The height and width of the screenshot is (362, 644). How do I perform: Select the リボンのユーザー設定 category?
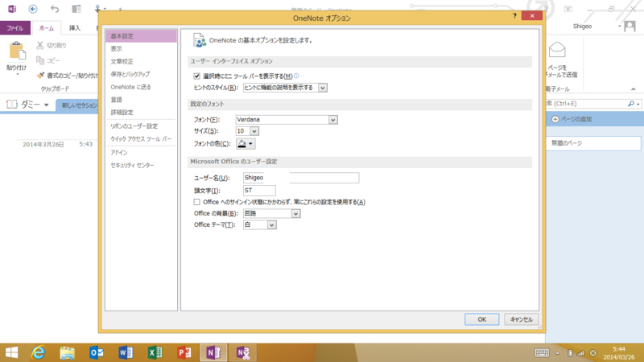tap(141, 126)
